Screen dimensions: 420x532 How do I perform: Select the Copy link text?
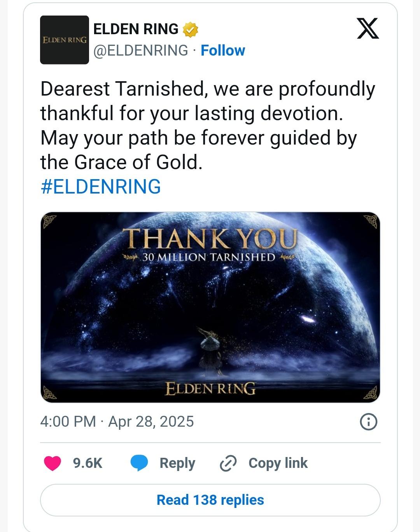tap(278, 463)
